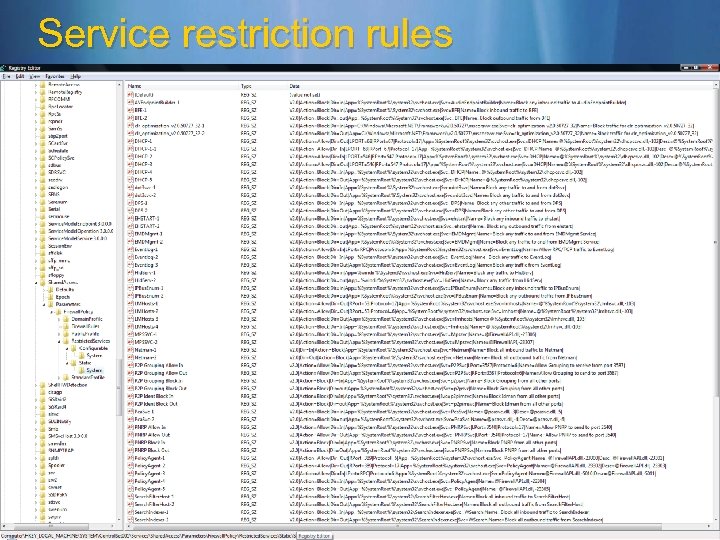720x540 pixels.
Task: Click the Registry Editor title bar icon
Action: click(x=4, y=68)
